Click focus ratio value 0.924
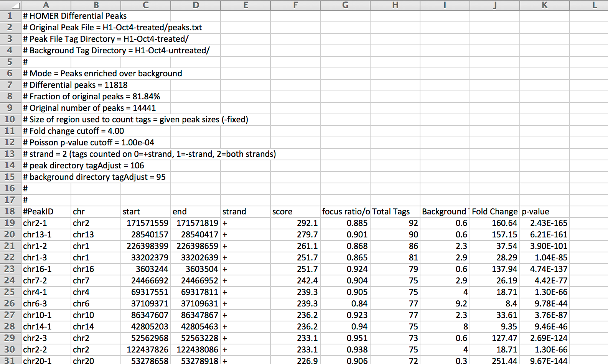The height and width of the screenshot is (364, 608). (345, 269)
